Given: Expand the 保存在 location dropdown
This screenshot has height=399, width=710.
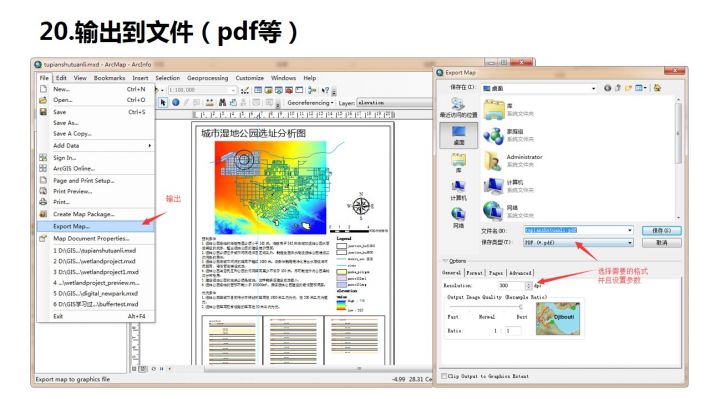Looking at the screenshot, I should pos(539,88).
